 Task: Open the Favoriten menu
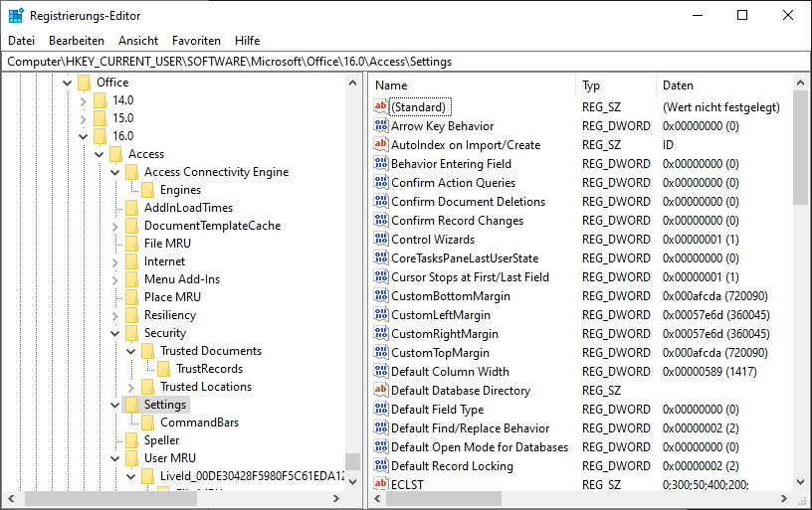coord(196,41)
